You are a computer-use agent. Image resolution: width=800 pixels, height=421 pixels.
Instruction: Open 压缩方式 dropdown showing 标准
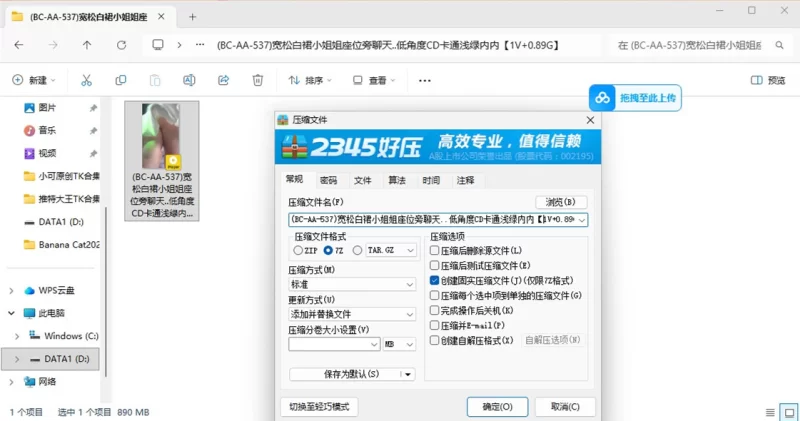pos(352,284)
